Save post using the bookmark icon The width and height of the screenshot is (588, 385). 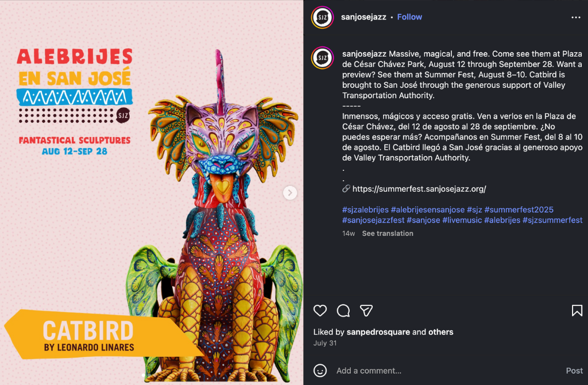click(577, 310)
